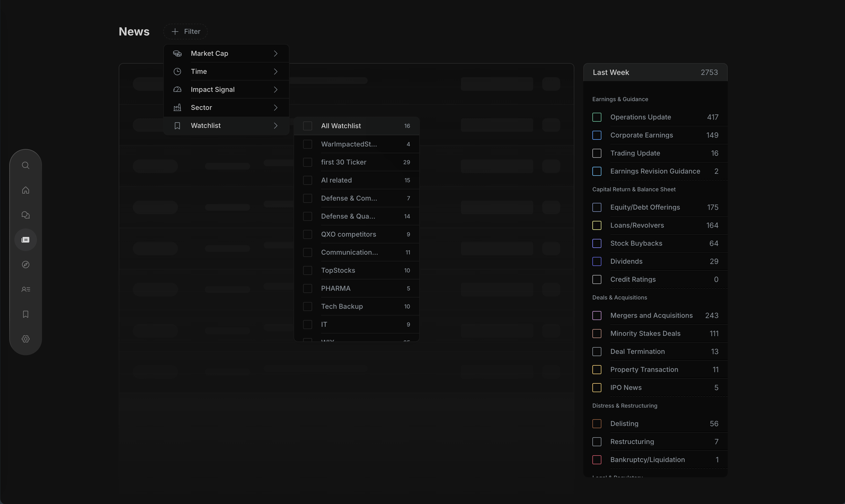Check the Tech Backup checkbox
The height and width of the screenshot is (504, 845).
(x=307, y=306)
